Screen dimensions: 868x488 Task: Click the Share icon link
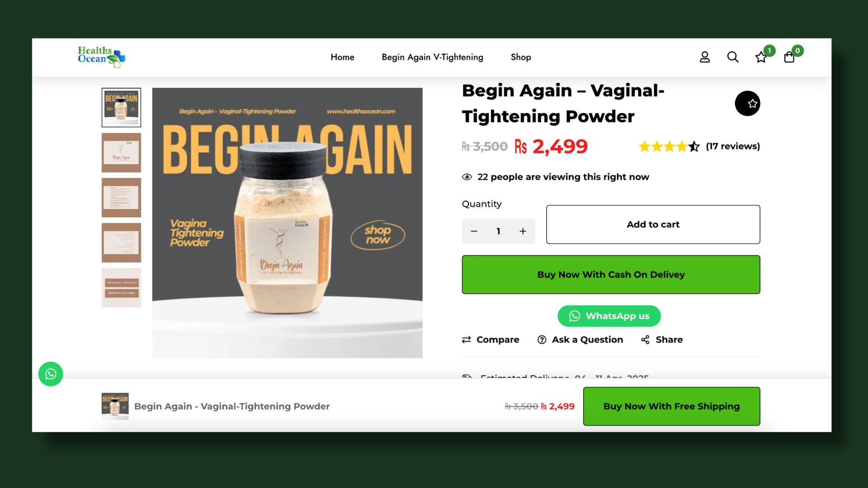coord(662,340)
